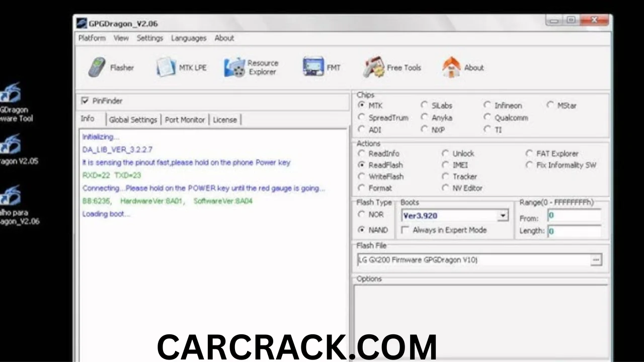Select the Anyka chip option
This screenshot has height=362, width=644.
point(424,117)
